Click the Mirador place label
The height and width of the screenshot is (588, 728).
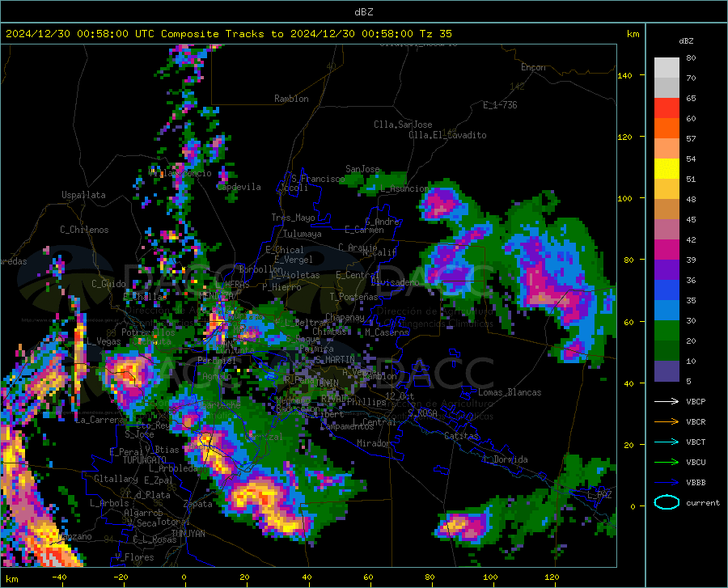coord(373,443)
